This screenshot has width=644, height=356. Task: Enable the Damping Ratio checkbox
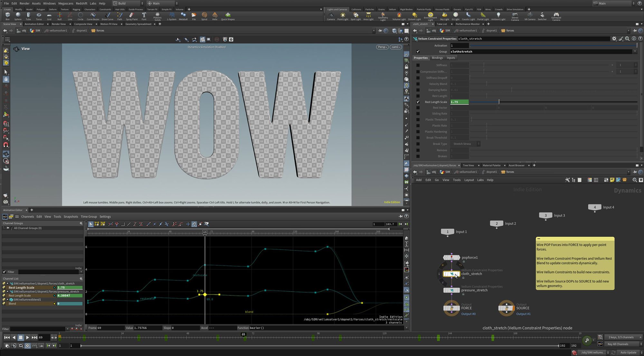(418, 90)
